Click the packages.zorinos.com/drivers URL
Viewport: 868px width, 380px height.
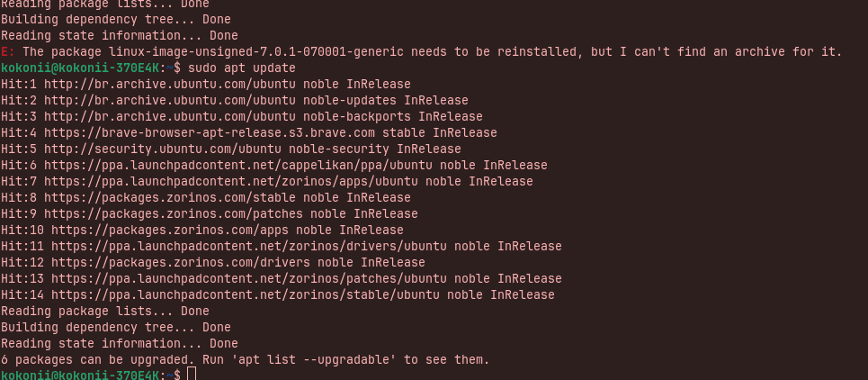click(x=181, y=261)
